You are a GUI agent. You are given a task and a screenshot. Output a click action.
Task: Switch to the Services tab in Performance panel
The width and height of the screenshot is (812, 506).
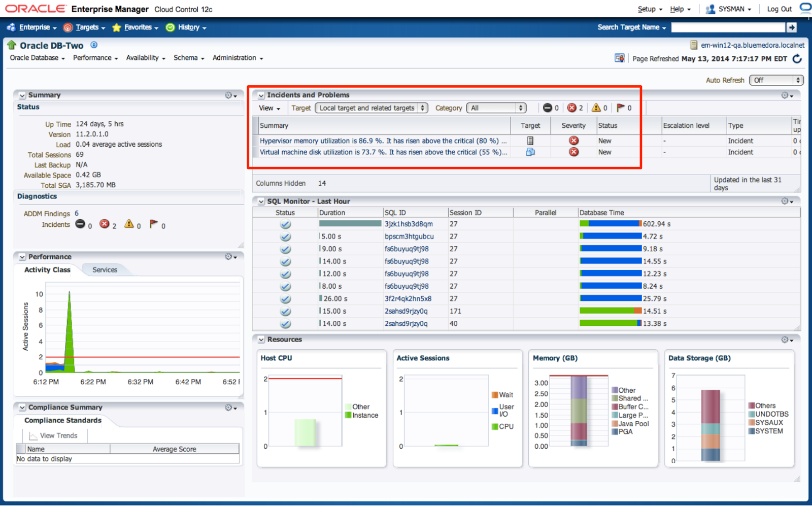click(x=104, y=269)
